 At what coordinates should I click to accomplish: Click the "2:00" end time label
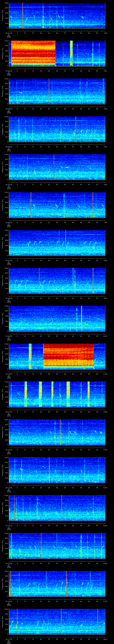[x=105, y=33]
